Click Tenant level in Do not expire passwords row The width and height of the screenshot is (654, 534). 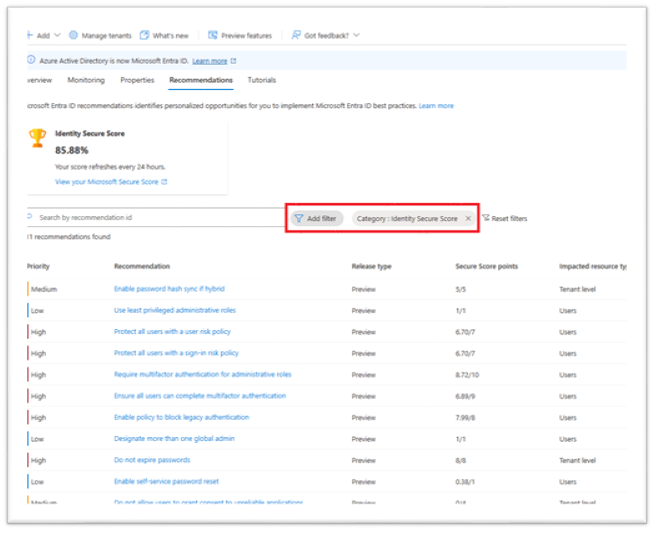pyautogui.click(x=578, y=461)
